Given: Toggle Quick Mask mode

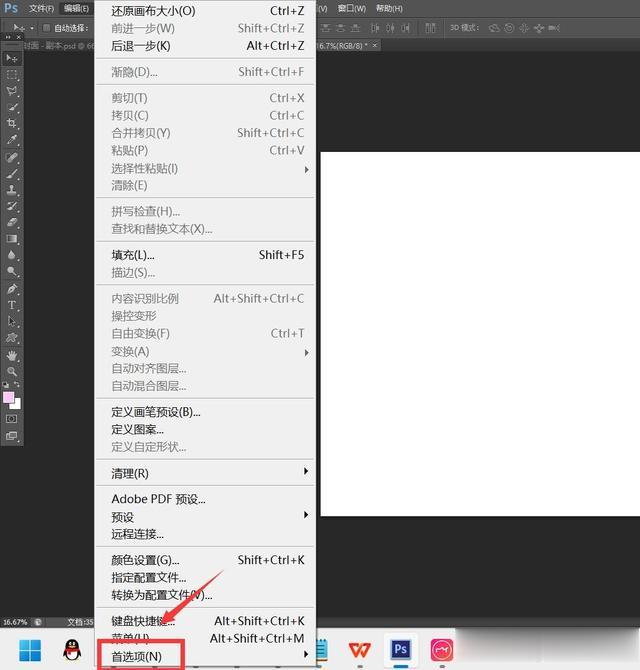Looking at the screenshot, I should pos(12,419).
